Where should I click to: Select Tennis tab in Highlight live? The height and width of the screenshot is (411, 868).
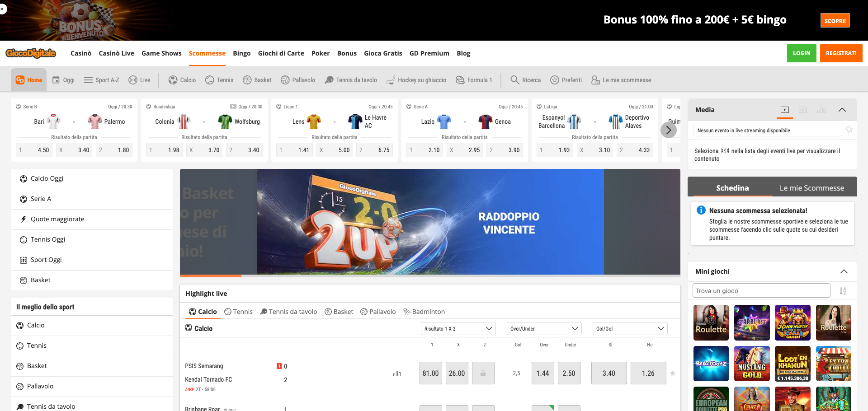coord(238,312)
